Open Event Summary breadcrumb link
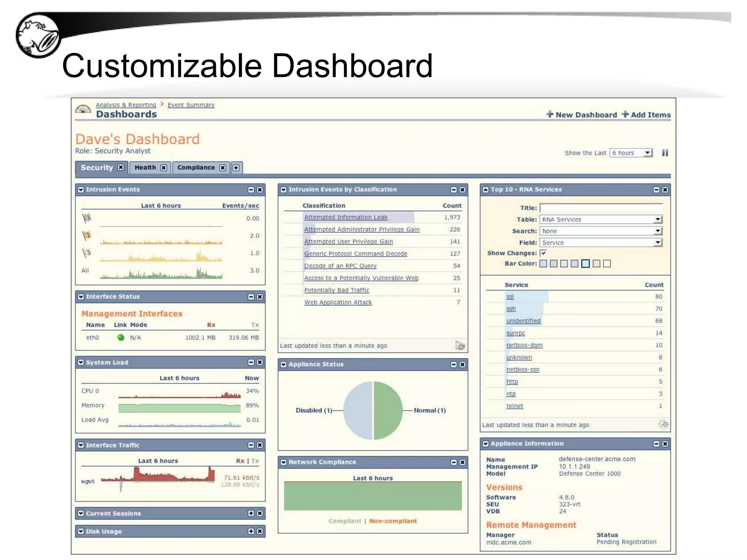The height and width of the screenshot is (560, 747). pyautogui.click(x=191, y=105)
